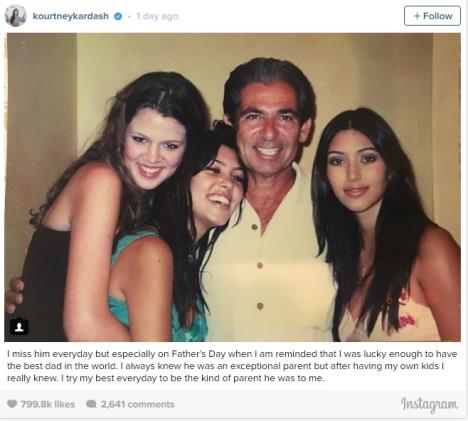Click the heart icon beside the likes count
468x421 pixels.
tap(12, 404)
